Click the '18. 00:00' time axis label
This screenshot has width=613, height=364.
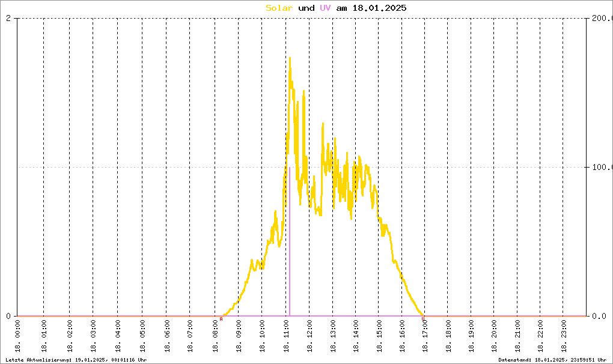(x=17, y=336)
